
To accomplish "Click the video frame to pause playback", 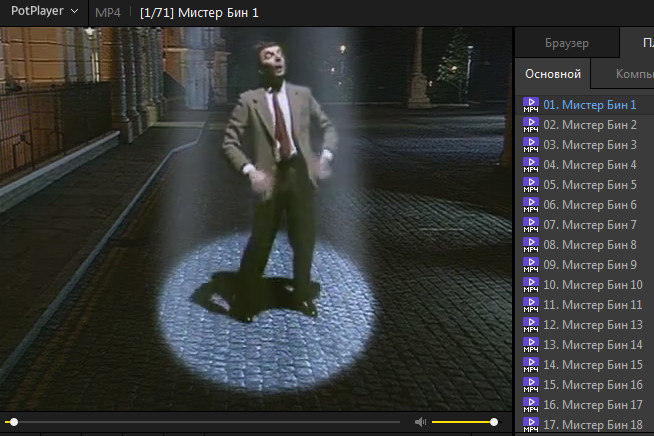I will (x=256, y=219).
